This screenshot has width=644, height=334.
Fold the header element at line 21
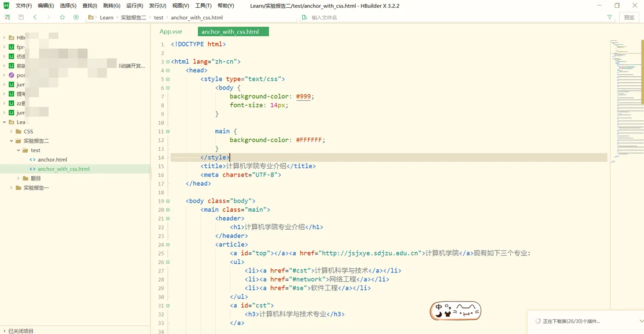point(168,219)
